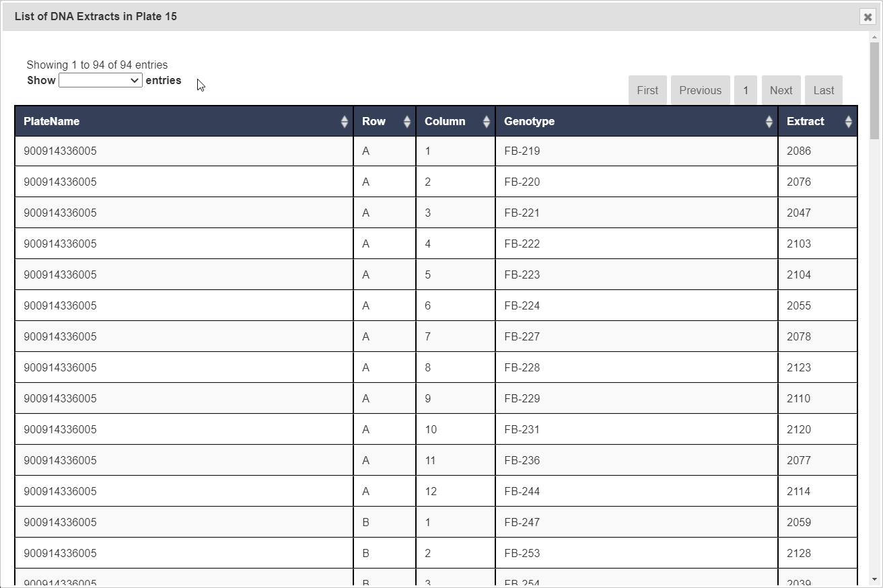
Task: Click extract number 2123 cell
Action: click(799, 368)
